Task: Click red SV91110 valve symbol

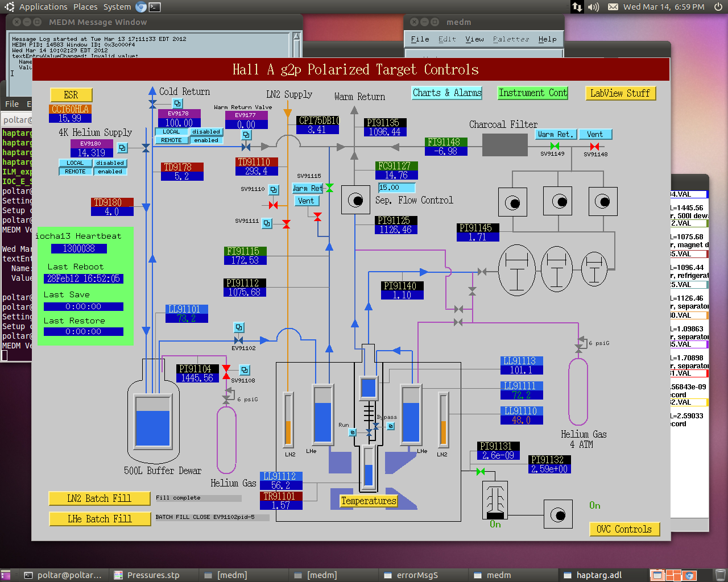Action: (x=273, y=205)
